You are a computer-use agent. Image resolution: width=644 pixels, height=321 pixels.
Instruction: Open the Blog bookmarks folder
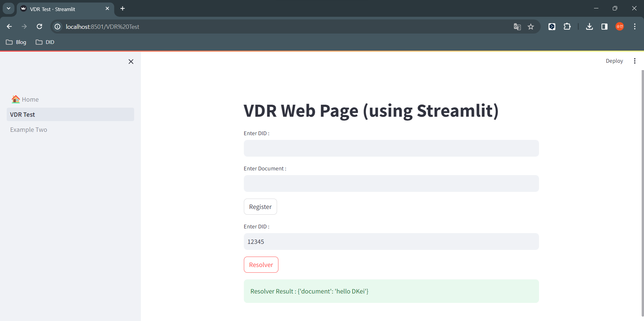[x=16, y=42]
